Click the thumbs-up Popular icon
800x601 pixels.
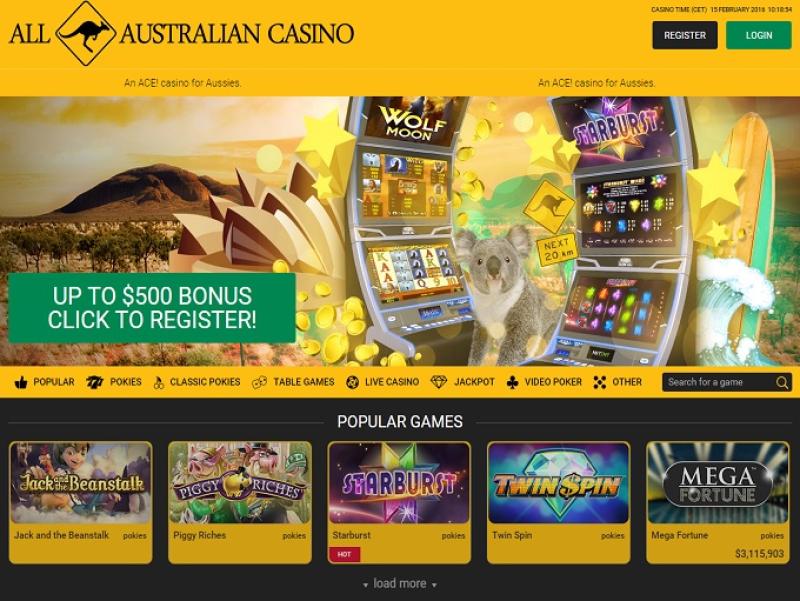pos(21,382)
